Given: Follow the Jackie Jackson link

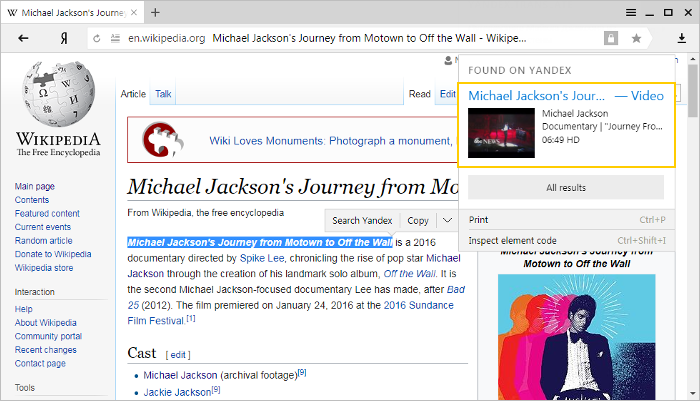Looking at the screenshot, I should 177,393.
